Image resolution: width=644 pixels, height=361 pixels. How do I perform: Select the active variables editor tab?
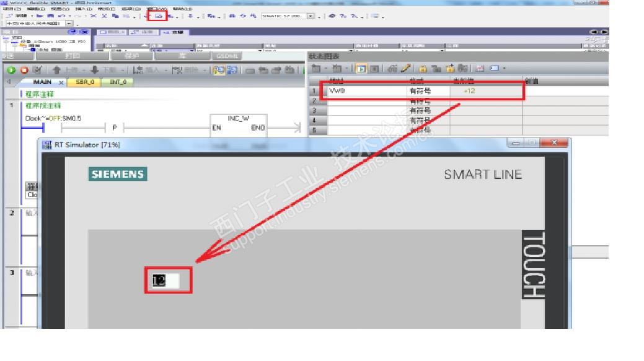click(174, 32)
